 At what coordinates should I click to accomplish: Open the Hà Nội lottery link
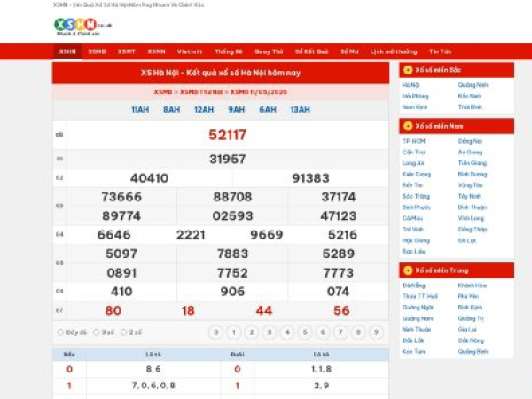click(411, 85)
